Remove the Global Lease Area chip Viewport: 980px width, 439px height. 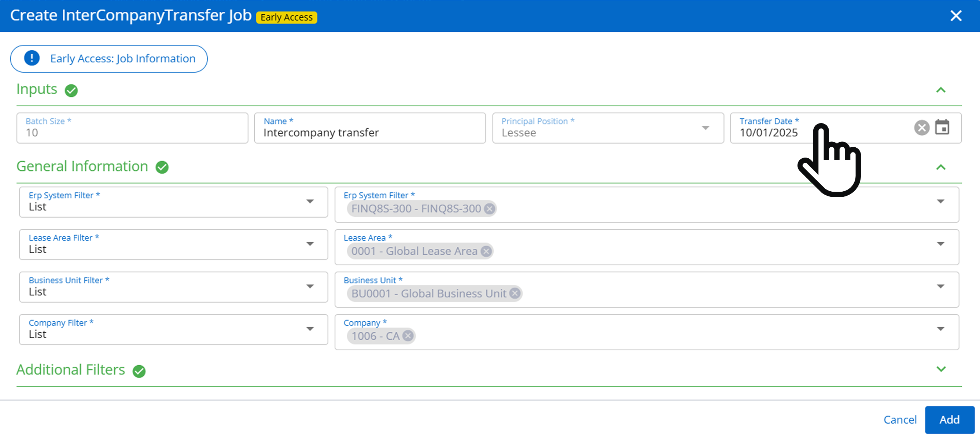pos(486,251)
